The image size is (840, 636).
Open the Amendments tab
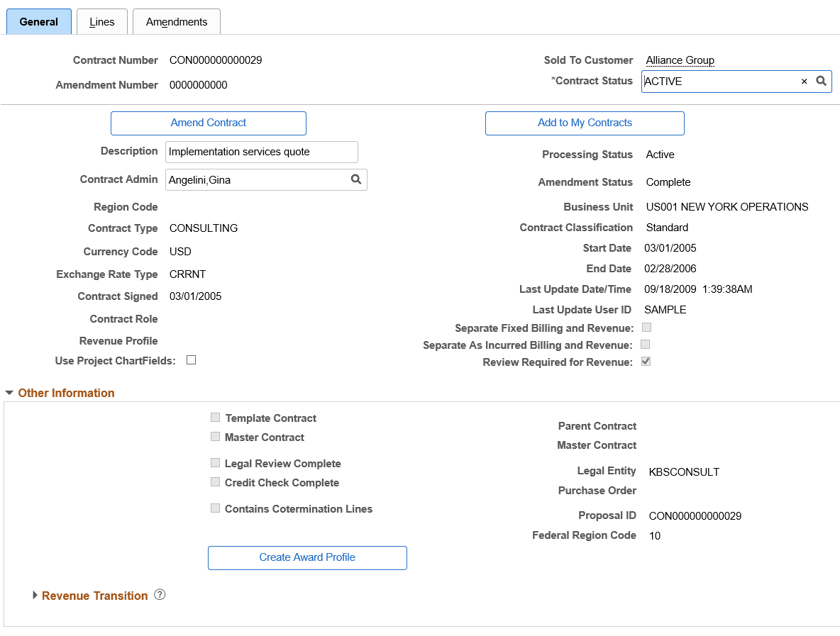(176, 21)
